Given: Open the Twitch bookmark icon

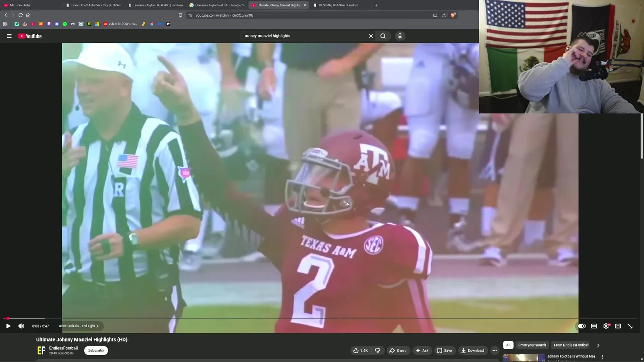Looking at the screenshot, I should [x=49, y=24].
